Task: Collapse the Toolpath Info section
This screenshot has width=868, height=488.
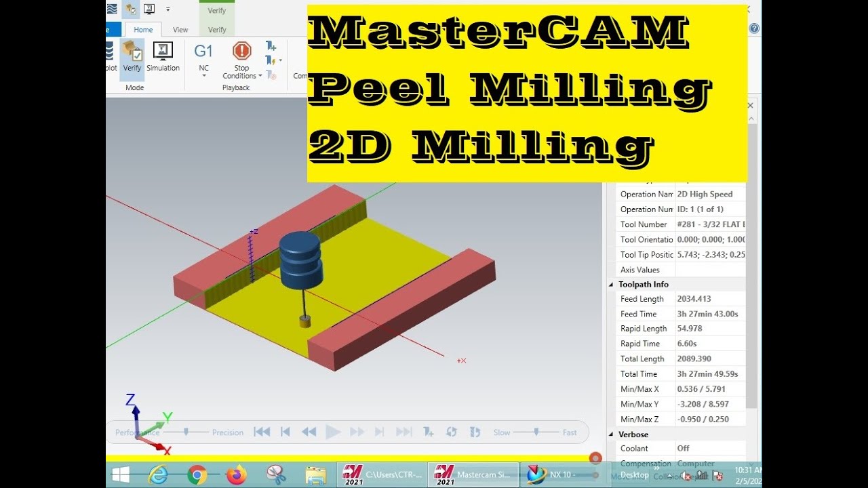Action: [612, 285]
